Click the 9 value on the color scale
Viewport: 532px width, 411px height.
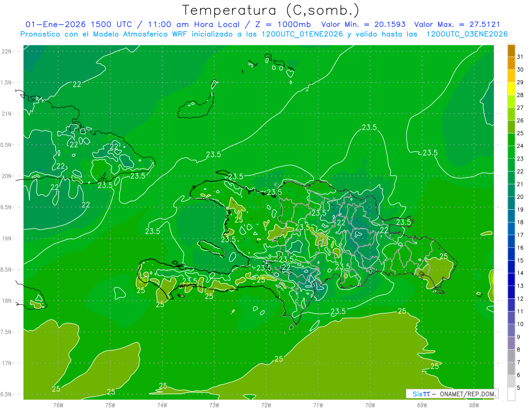click(x=519, y=337)
